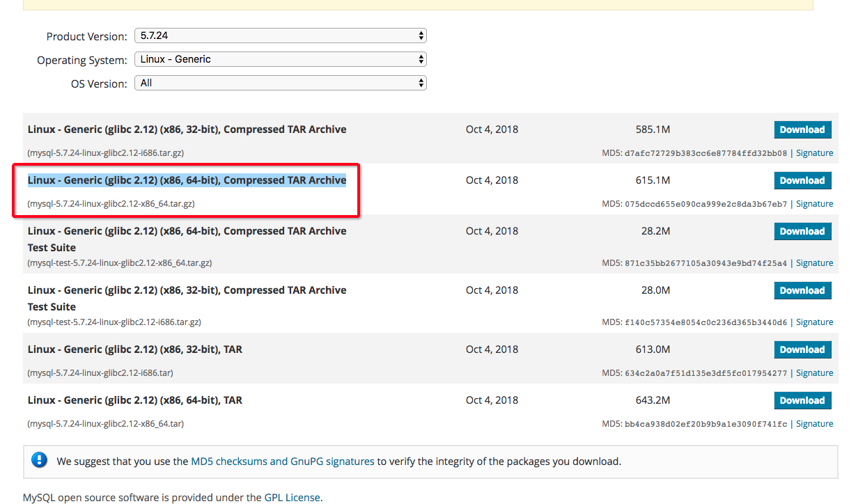Click the 32-bit Compressed TAR Archive title (585.1M row)
The image size is (865, 504).
tap(187, 129)
